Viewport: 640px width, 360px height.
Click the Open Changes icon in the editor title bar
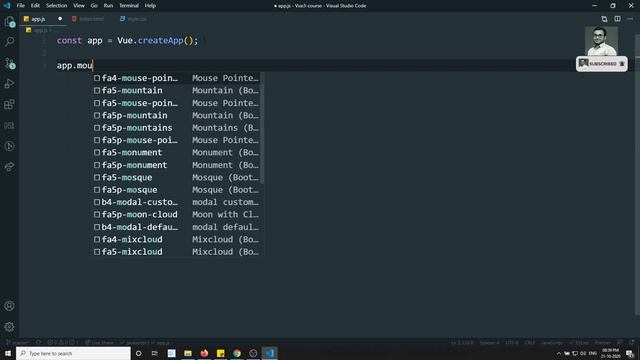click(604, 19)
